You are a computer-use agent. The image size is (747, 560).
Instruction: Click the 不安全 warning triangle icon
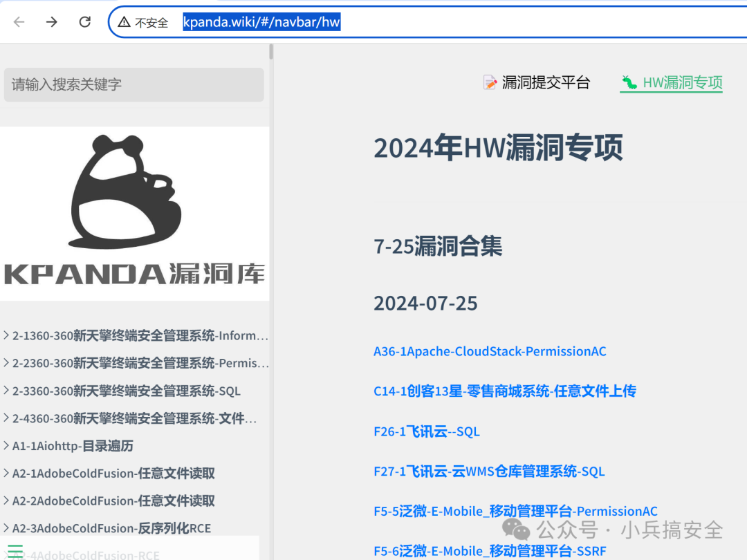(124, 22)
